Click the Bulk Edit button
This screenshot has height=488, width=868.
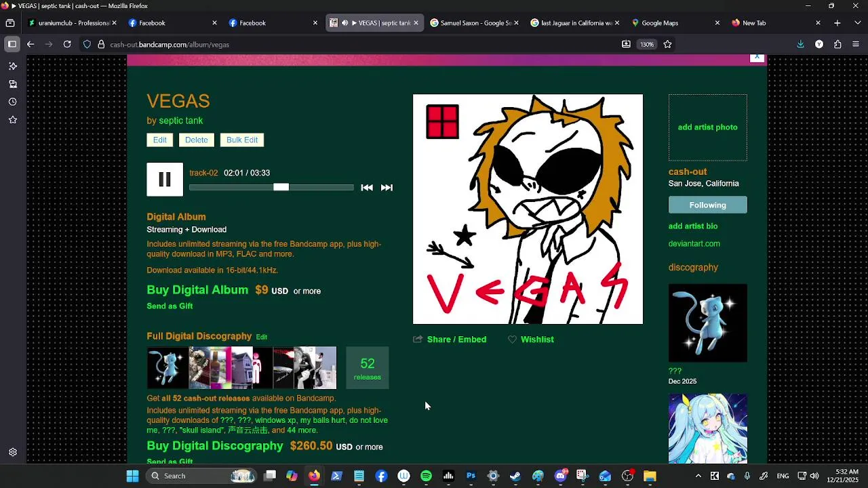[x=242, y=140]
